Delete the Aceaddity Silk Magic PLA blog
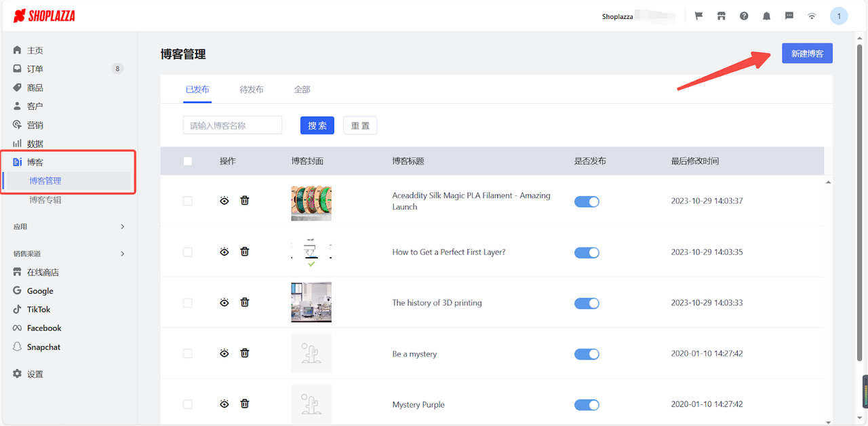This screenshot has height=426, width=868. point(245,201)
